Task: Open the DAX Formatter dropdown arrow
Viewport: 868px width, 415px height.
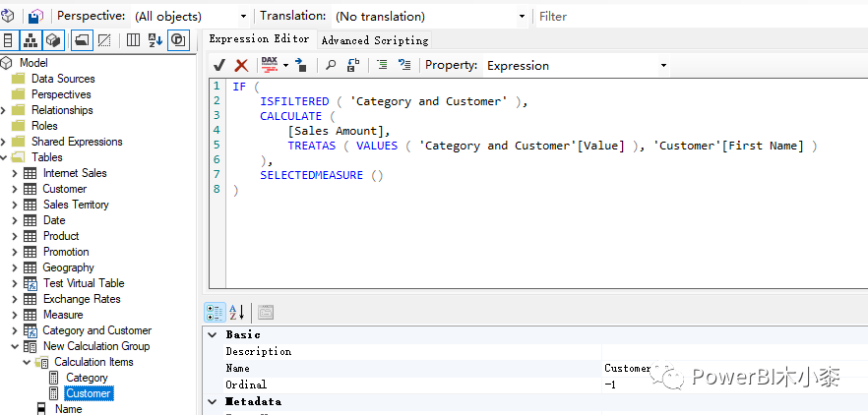Action: point(285,65)
